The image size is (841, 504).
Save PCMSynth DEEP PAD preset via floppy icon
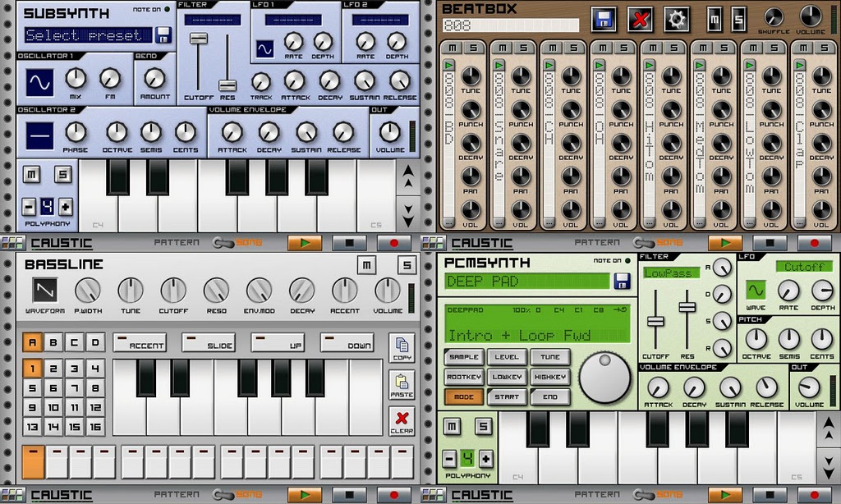pos(622,281)
